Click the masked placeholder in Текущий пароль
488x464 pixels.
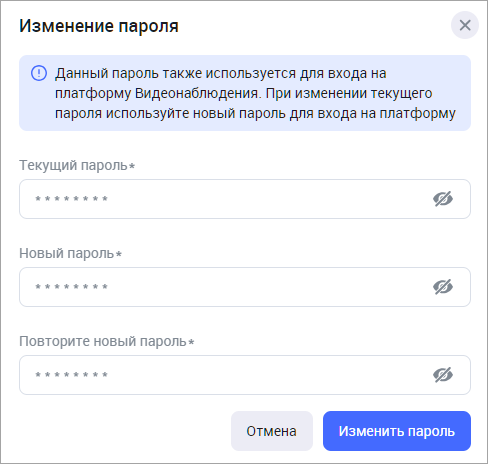point(72,199)
